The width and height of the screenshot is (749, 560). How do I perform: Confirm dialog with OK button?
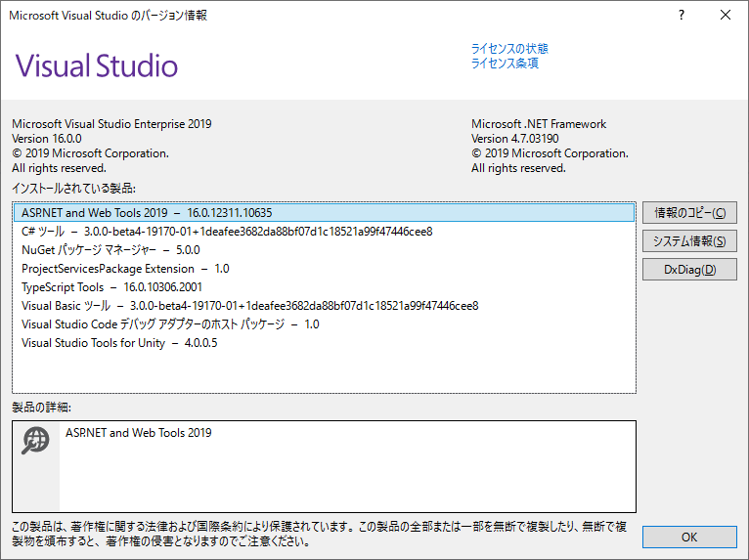pos(689,538)
